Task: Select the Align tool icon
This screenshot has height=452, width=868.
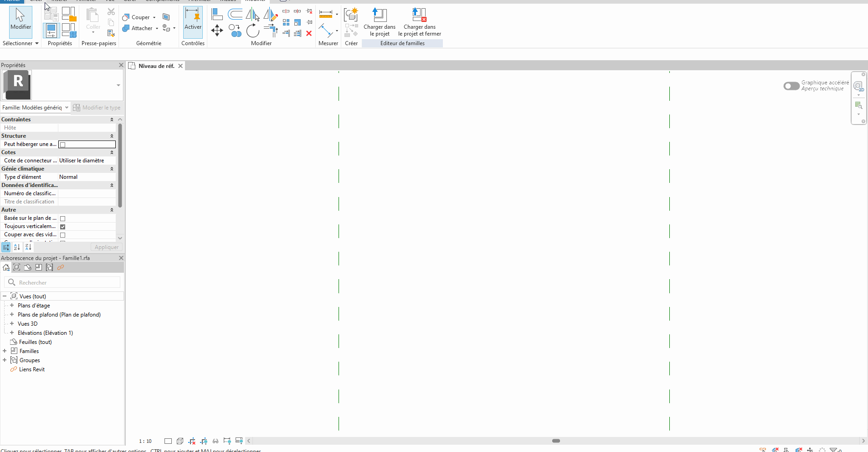Action: 217,14
